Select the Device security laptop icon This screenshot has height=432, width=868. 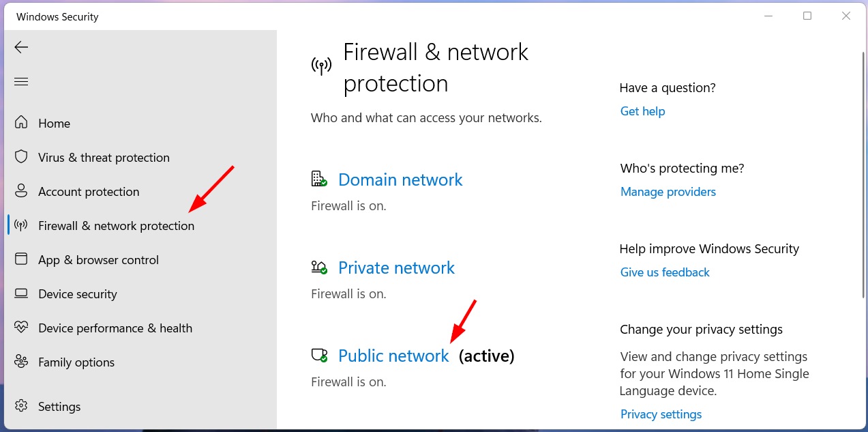(x=21, y=293)
